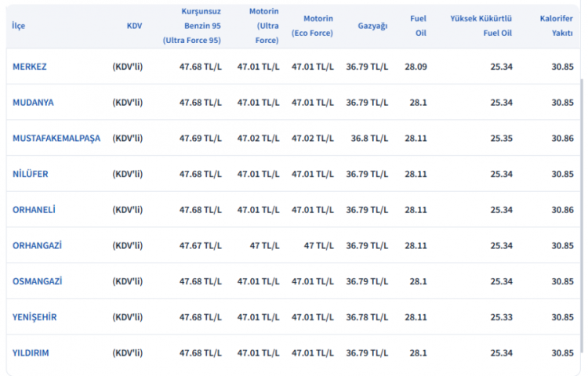Image resolution: width=588 pixels, height=376 pixels.
Task: Open the ORHANELİ district link
Action: [34, 210]
